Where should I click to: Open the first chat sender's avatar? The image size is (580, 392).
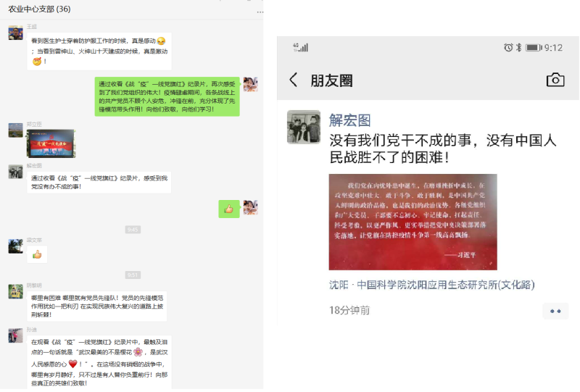[x=15, y=33]
